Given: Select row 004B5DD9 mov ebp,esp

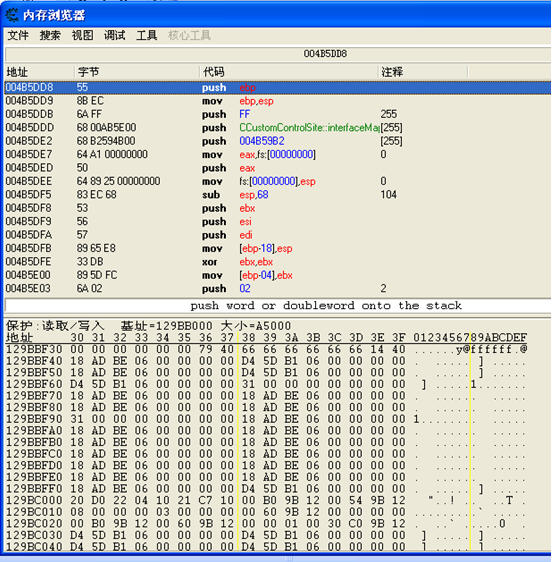Looking at the screenshot, I should pyautogui.click(x=278, y=101).
